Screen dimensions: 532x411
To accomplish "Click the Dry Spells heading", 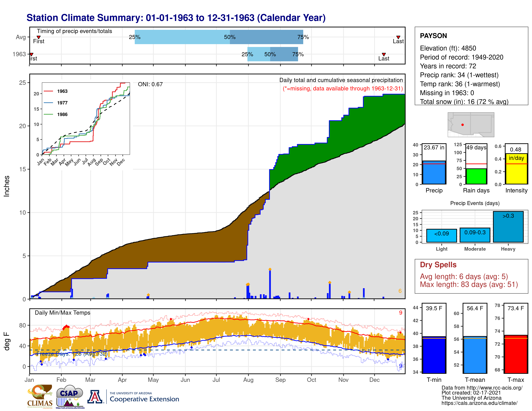I will click(x=438, y=265).
